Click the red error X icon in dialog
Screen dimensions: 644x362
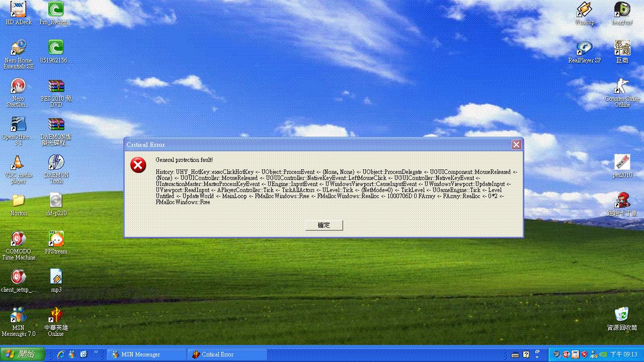coord(138,165)
